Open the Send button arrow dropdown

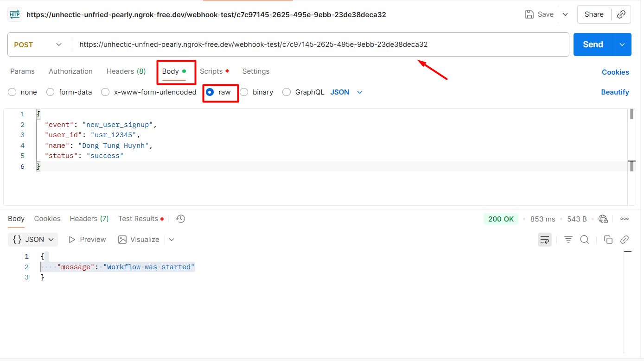pos(622,44)
